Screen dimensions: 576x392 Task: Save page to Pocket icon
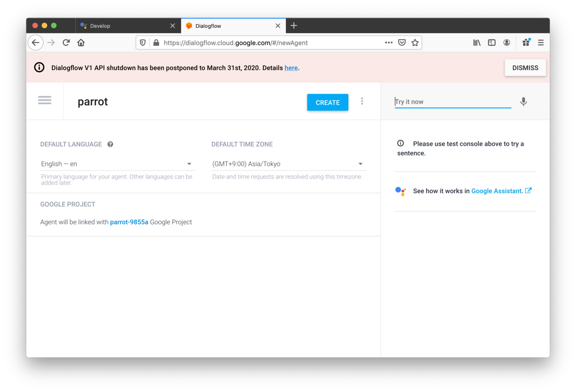402,43
